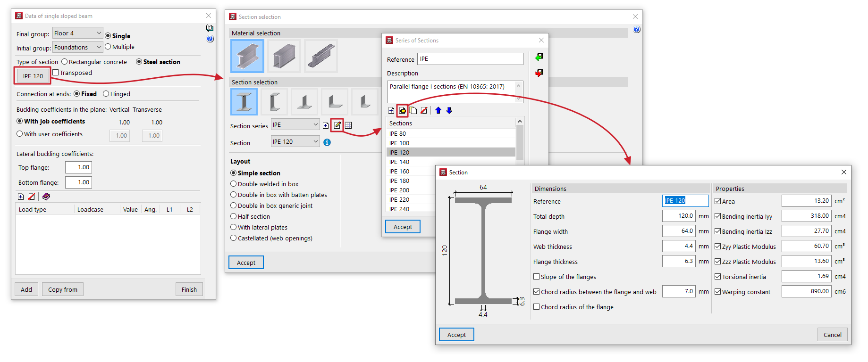The height and width of the screenshot is (362, 868).
Task: Click the IPE 120 section button
Action: coord(33,76)
